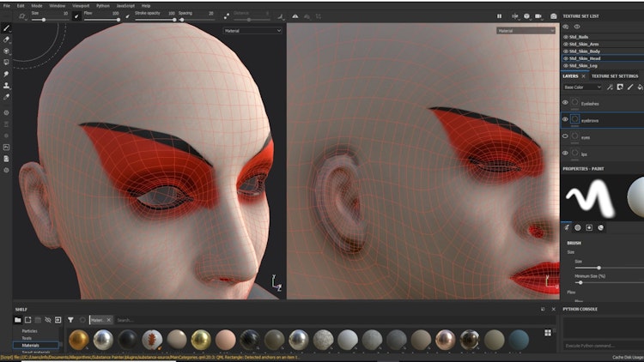The image size is (644, 362).
Task: Select the Eraser tool
Action: [x=7, y=39]
